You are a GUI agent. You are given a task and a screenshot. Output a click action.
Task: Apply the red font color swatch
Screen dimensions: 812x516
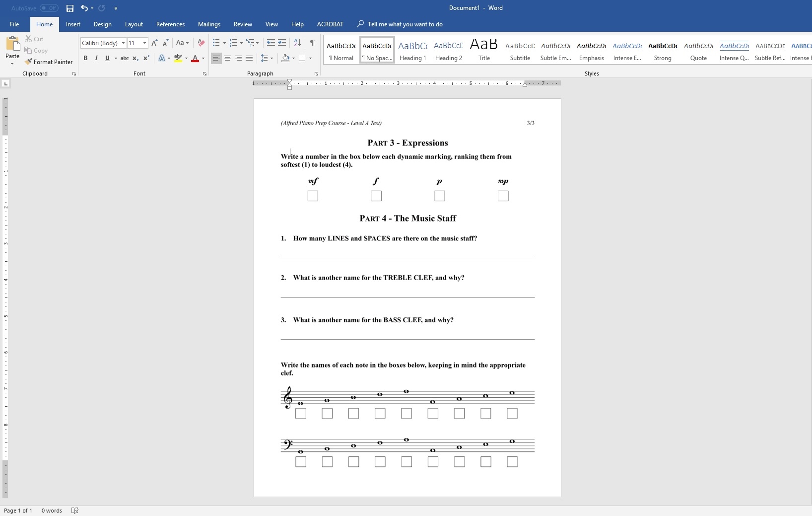tap(195, 58)
